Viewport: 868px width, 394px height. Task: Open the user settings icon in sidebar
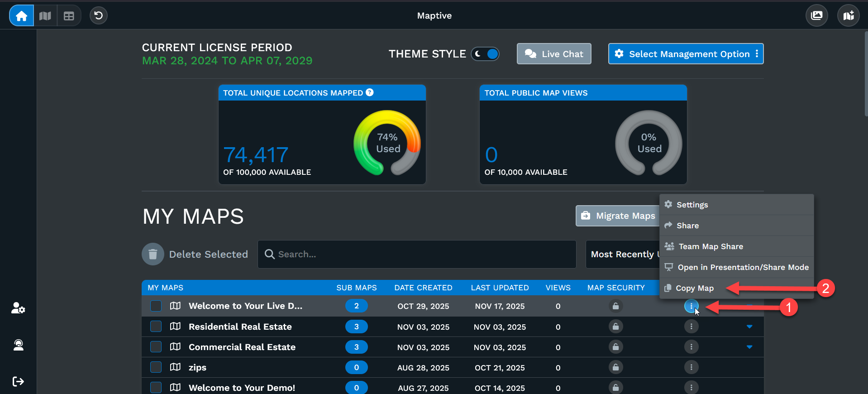coord(18,308)
